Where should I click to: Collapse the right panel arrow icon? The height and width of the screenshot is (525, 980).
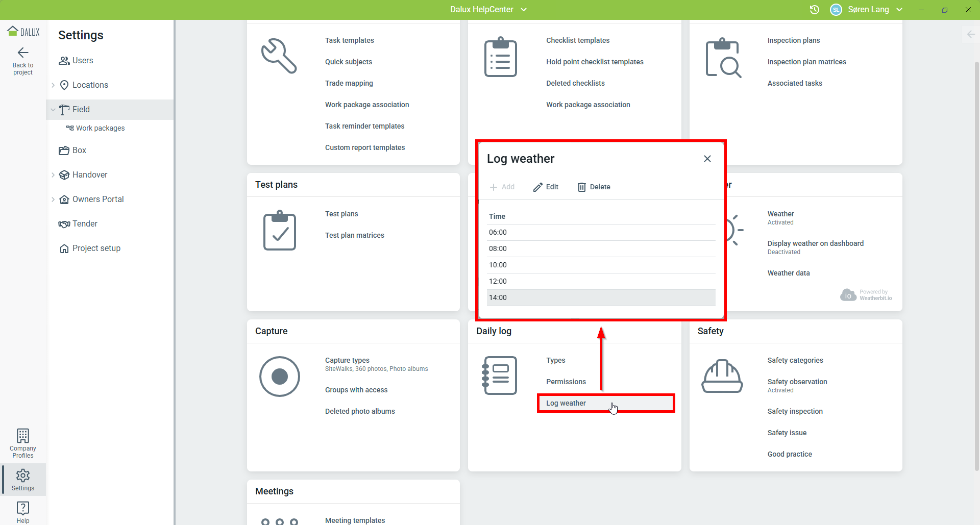(x=971, y=34)
